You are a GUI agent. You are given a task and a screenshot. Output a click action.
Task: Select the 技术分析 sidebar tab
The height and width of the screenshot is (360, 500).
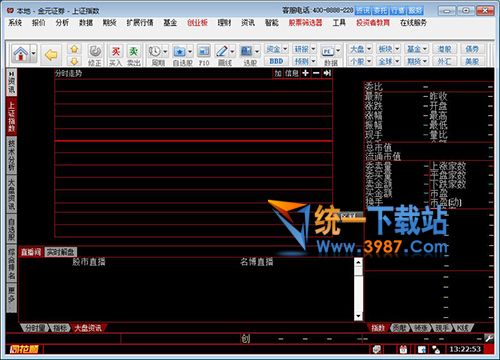pyautogui.click(x=11, y=155)
